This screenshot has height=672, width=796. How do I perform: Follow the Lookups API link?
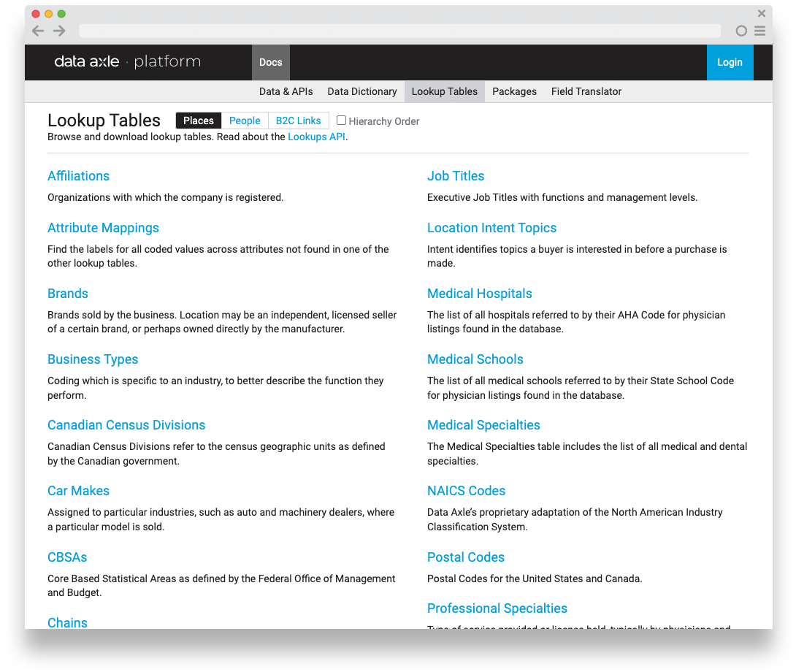(316, 137)
